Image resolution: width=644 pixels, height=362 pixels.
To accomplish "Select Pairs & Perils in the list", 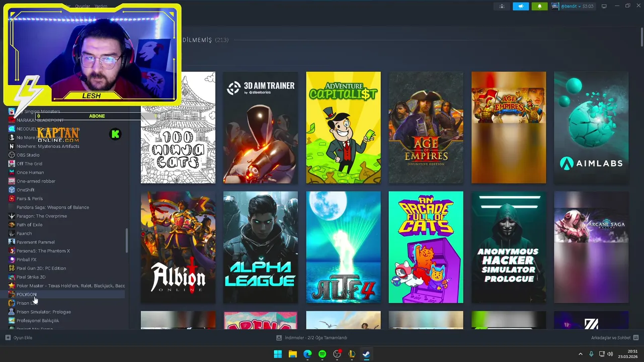I will (x=30, y=199).
